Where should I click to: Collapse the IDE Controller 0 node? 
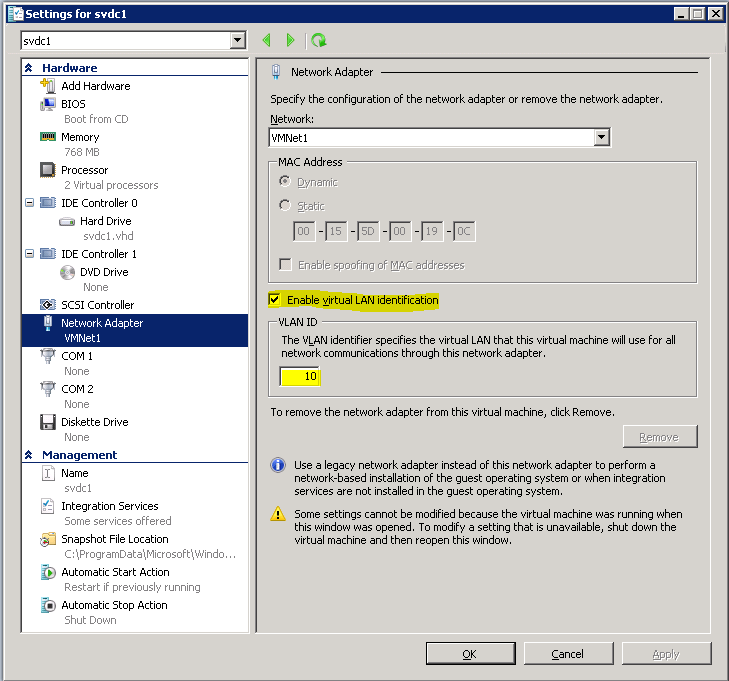click(29, 203)
